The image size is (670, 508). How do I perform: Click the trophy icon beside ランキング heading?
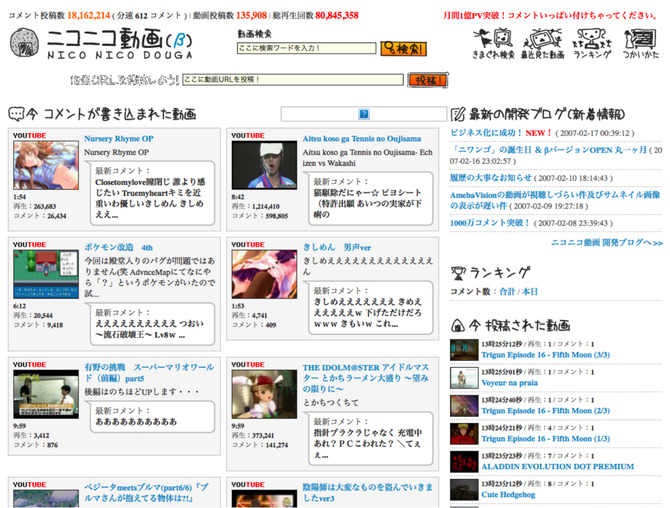[x=458, y=273]
